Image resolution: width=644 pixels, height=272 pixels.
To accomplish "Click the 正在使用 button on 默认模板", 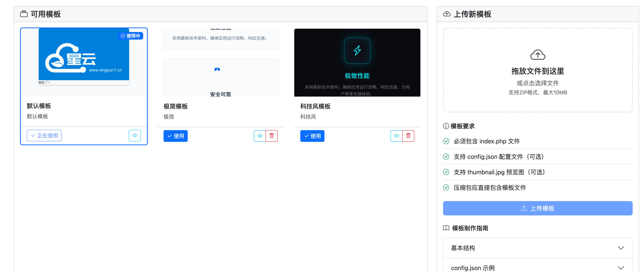I will [44, 135].
